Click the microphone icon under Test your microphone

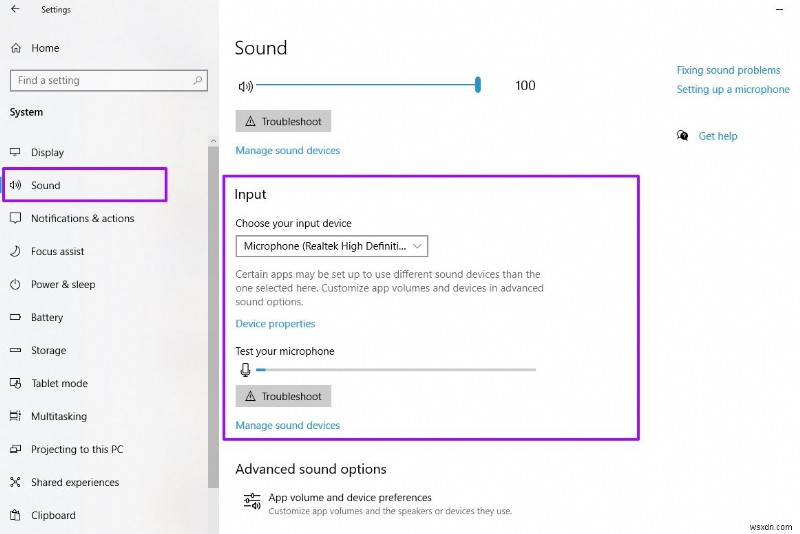245,370
